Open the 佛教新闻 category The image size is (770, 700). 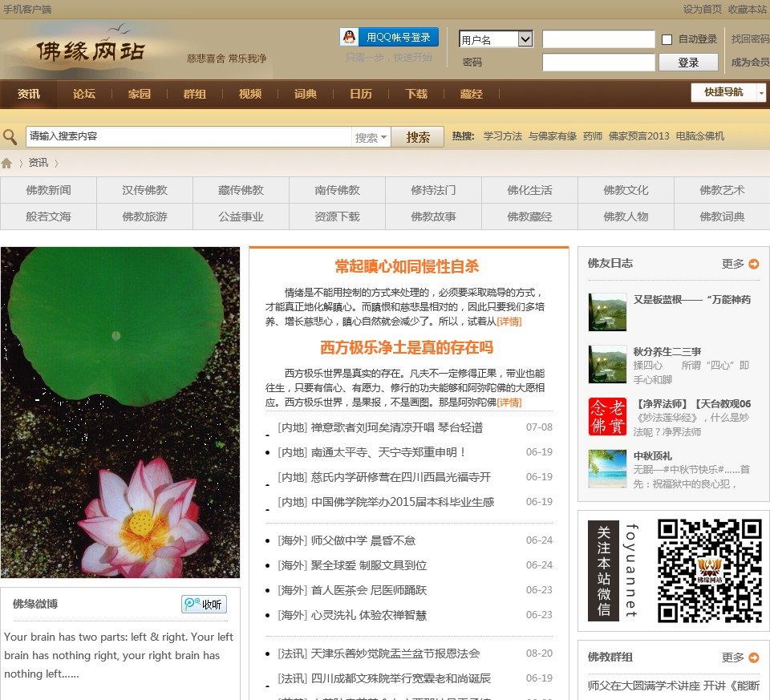tap(48, 190)
